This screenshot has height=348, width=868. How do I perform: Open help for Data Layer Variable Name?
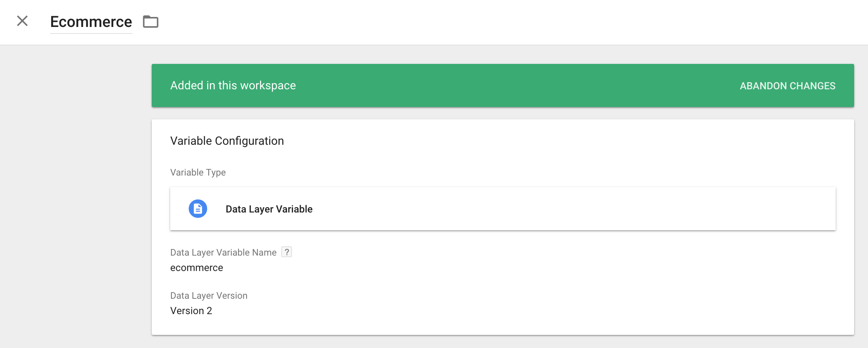(287, 252)
